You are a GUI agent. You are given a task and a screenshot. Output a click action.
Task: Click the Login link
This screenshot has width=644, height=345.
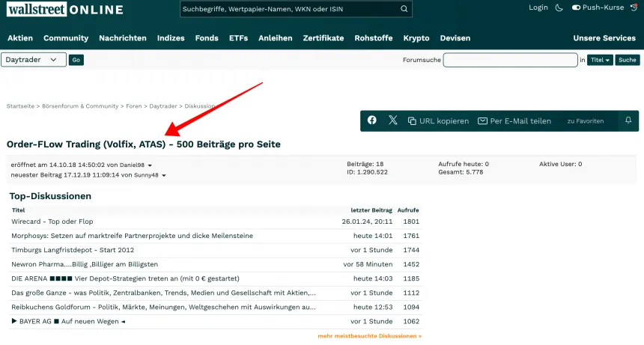coord(538,7)
